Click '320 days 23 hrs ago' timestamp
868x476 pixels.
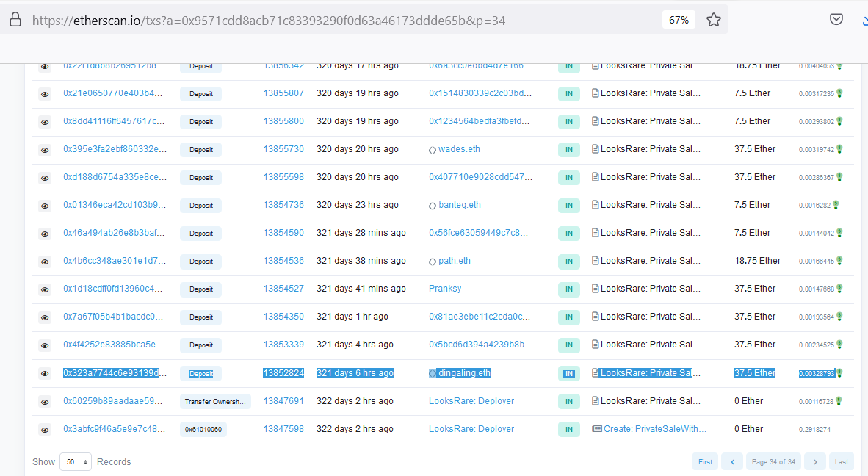357,205
